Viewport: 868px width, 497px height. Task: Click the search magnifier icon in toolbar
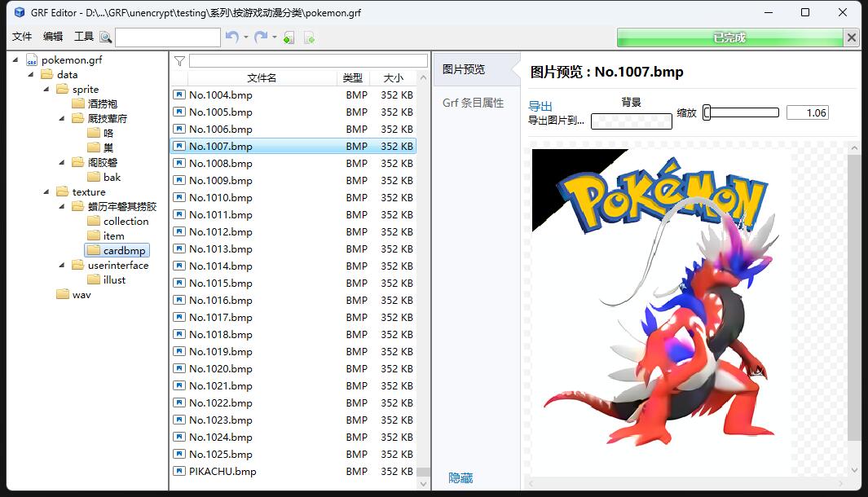105,37
